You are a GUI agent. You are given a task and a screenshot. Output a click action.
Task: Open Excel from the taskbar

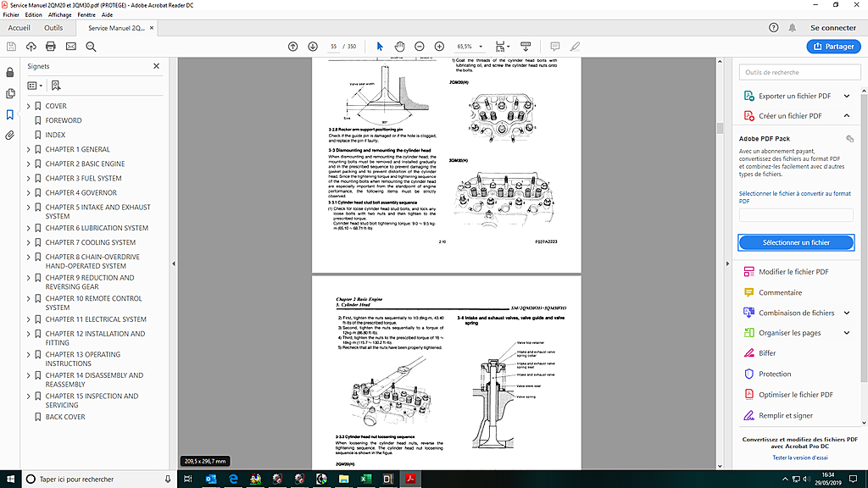pyautogui.click(x=366, y=480)
